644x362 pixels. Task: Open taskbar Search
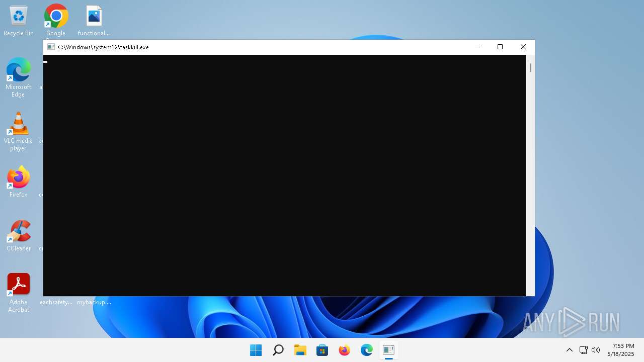coord(278,350)
